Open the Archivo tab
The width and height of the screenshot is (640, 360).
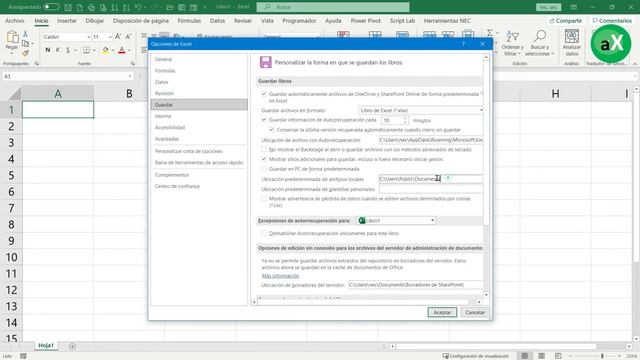pyautogui.click(x=15, y=20)
